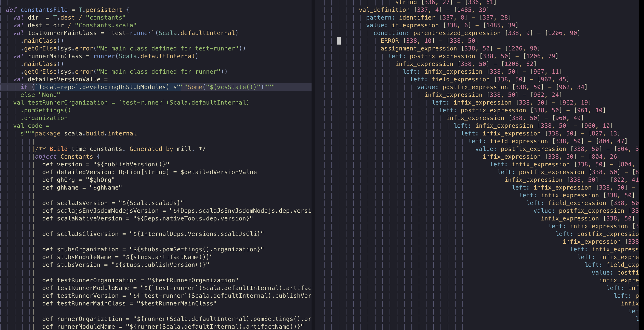
Task: Click the 'else "None"' code line
Action: coord(40,95)
